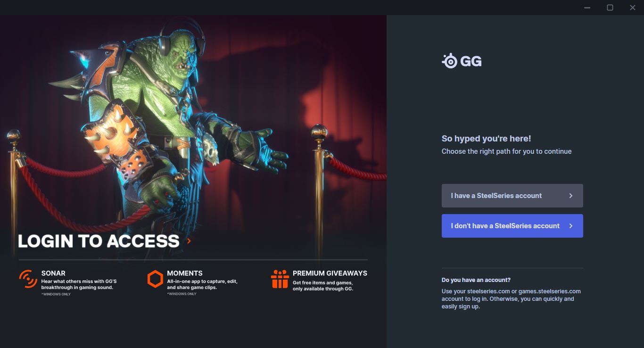Click the orange arrow beside LOGIN TO ACCESS
Screen dimensions: 644x348
[189, 241]
